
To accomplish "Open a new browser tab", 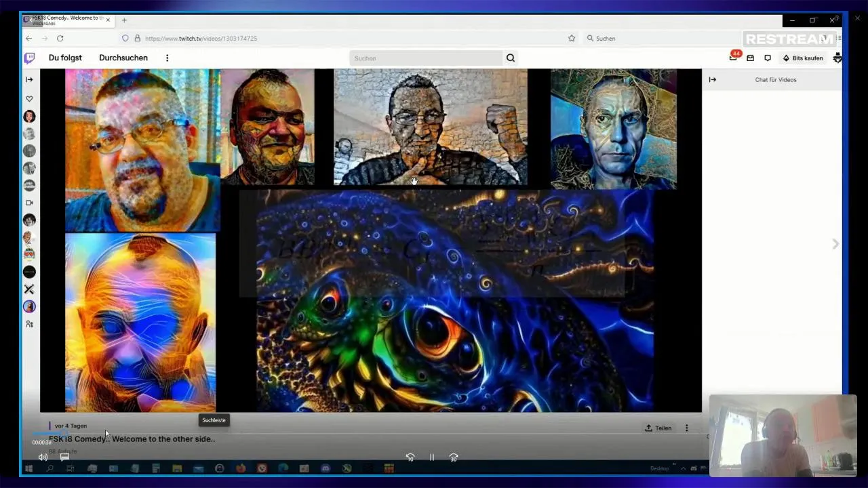I will click(124, 20).
